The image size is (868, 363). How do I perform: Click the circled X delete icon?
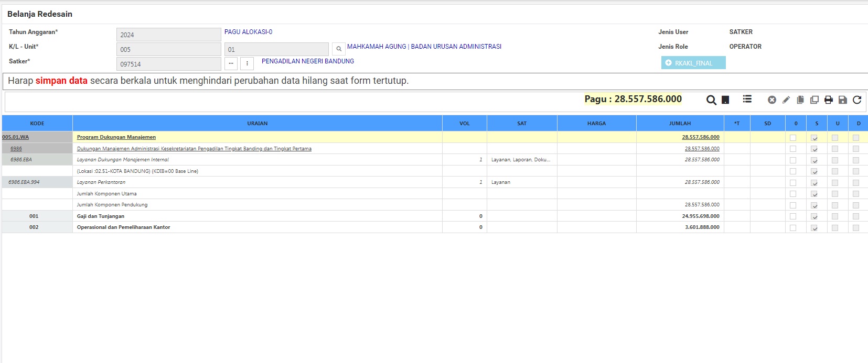pyautogui.click(x=772, y=100)
